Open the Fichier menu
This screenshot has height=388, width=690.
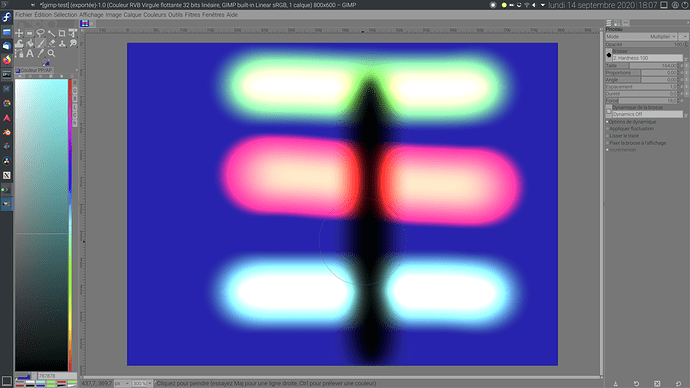[24, 15]
